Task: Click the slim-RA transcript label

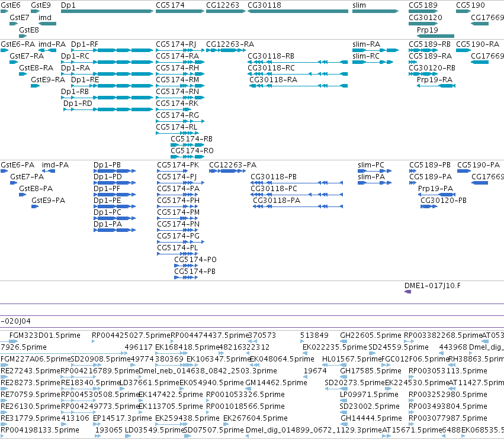Action: [366, 44]
